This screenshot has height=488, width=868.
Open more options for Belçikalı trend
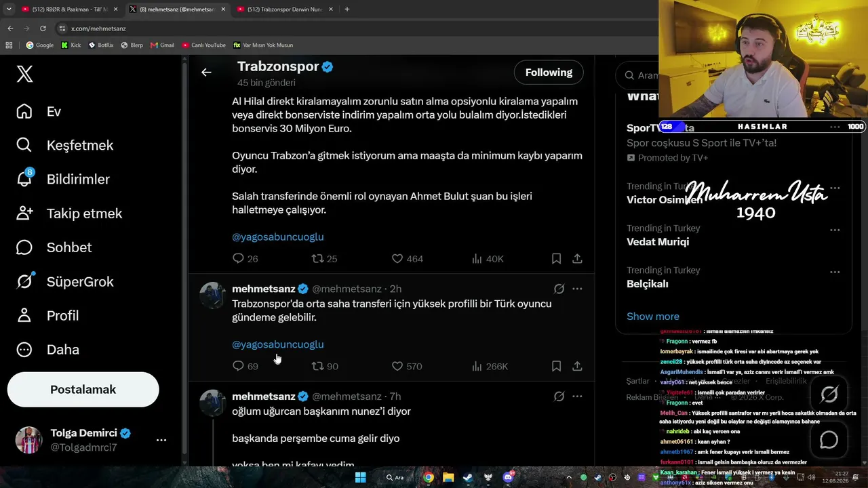click(835, 272)
